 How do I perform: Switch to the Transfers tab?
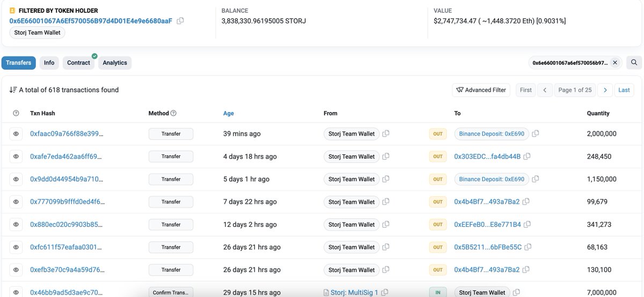[x=19, y=63]
